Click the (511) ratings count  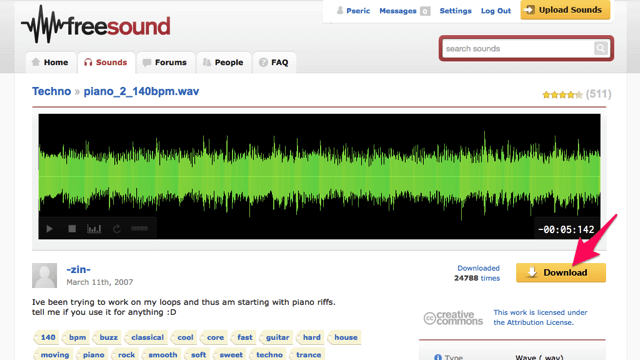(598, 94)
